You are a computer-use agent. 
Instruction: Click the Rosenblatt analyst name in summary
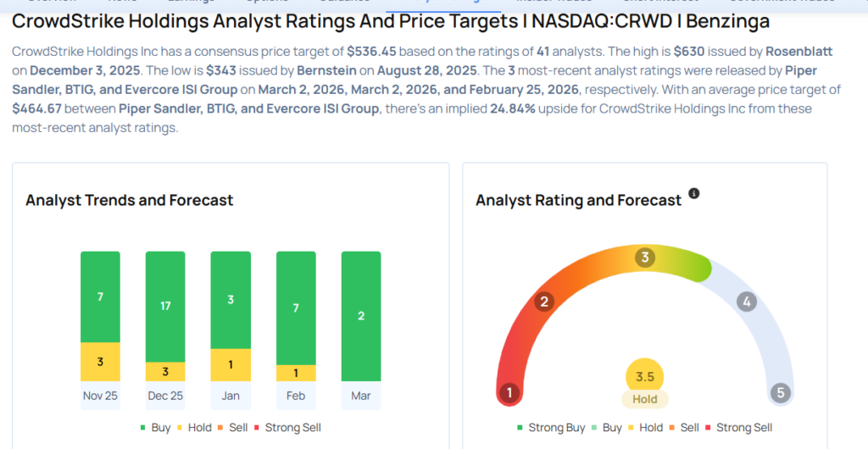[x=801, y=52]
